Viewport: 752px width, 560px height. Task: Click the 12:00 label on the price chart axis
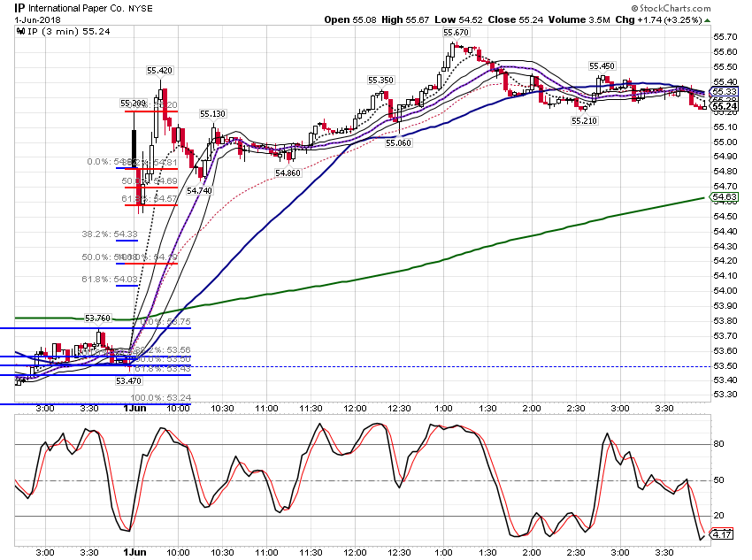(355, 409)
